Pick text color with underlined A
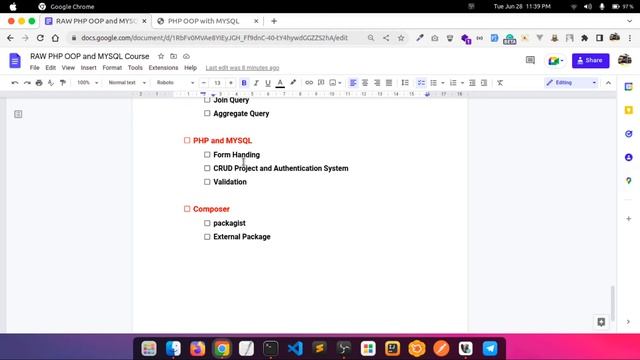The height and width of the screenshot is (360, 640). coord(280,83)
